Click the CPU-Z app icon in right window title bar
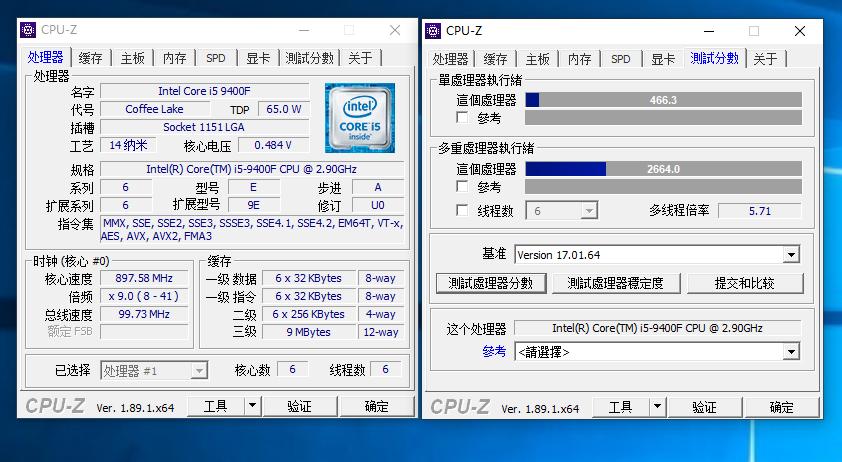The width and height of the screenshot is (842, 462). pyautogui.click(x=433, y=31)
